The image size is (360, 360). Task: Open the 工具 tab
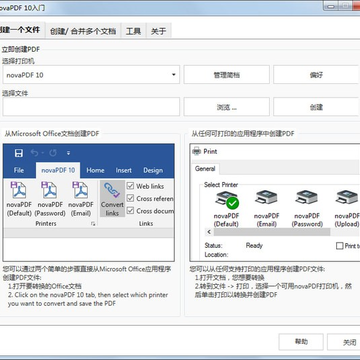133,31
